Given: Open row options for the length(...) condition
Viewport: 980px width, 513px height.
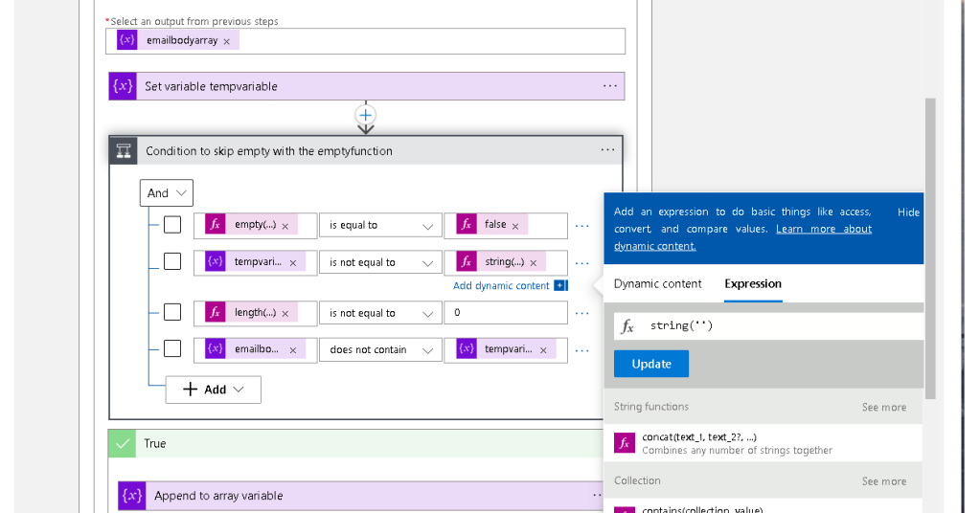Looking at the screenshot, I should point(581,313).
